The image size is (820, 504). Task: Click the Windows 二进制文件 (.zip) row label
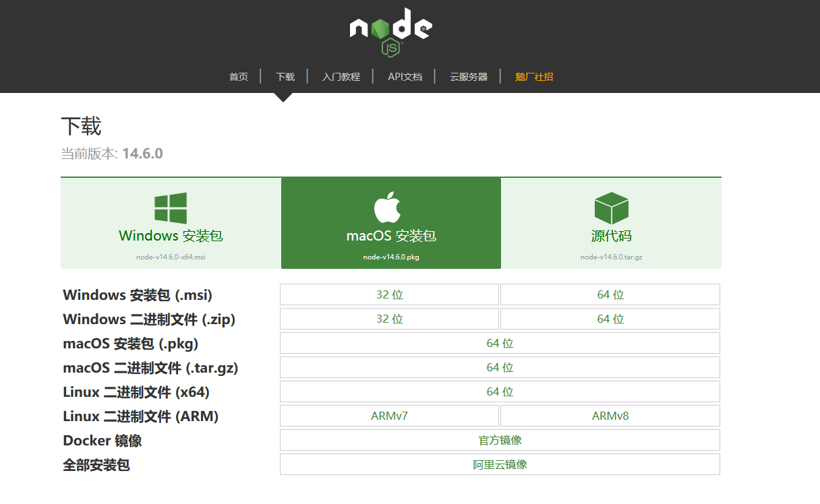point(149,319)
